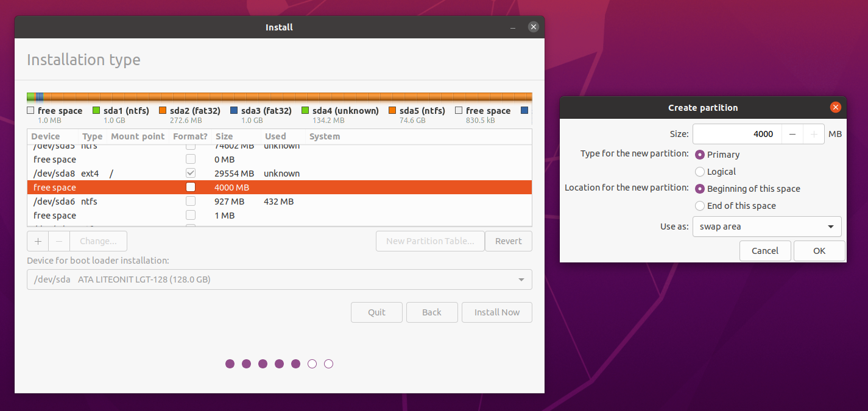Select the highlighted 4000 MB free space row

point(280,188)
